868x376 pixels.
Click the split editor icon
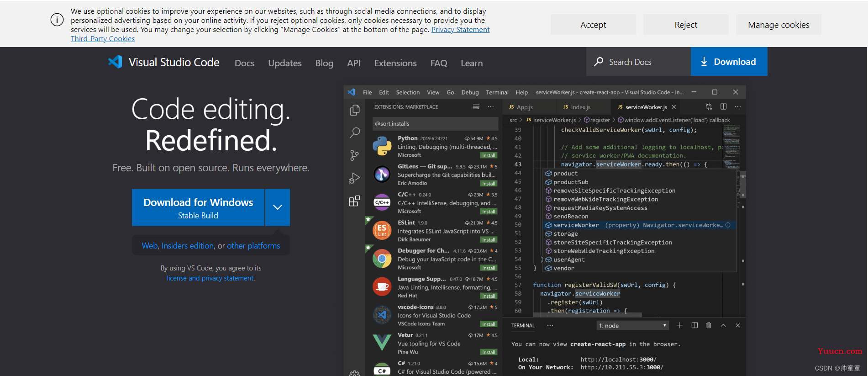click(724, 107)
